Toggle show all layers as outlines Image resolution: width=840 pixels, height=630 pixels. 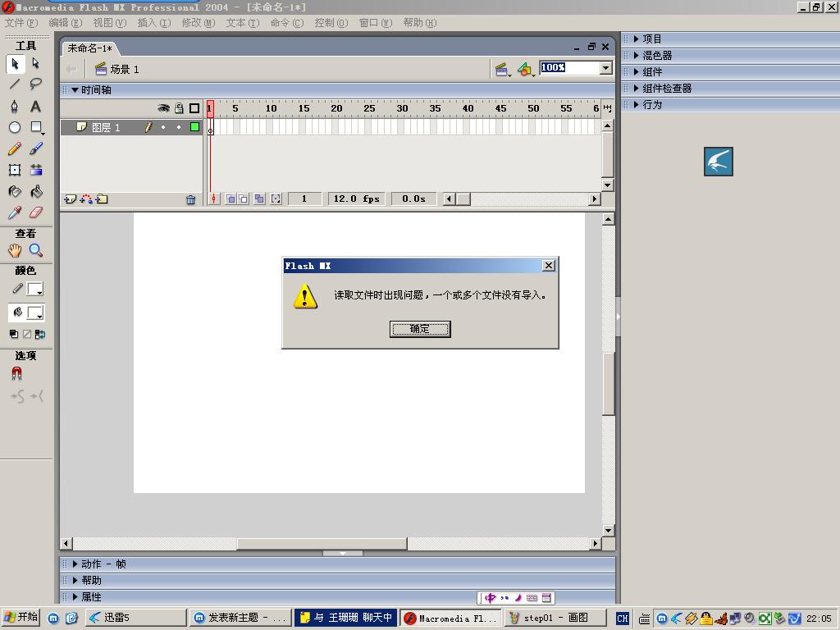tap(194, 108)
